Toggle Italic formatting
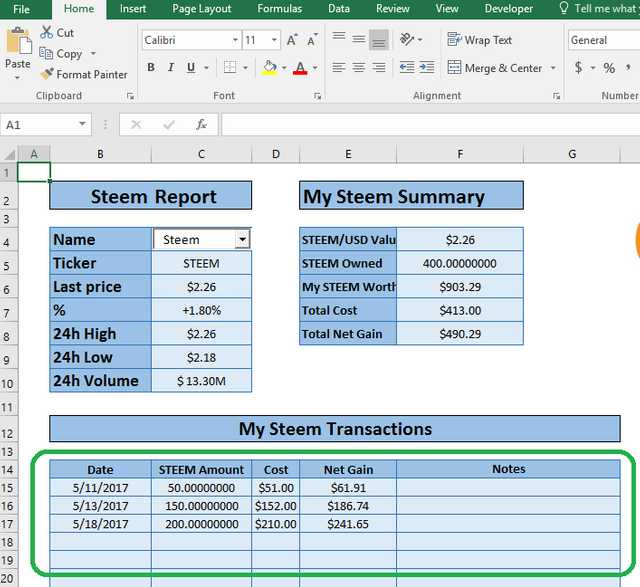Screen dimensions: 640x587 [171, 67]
